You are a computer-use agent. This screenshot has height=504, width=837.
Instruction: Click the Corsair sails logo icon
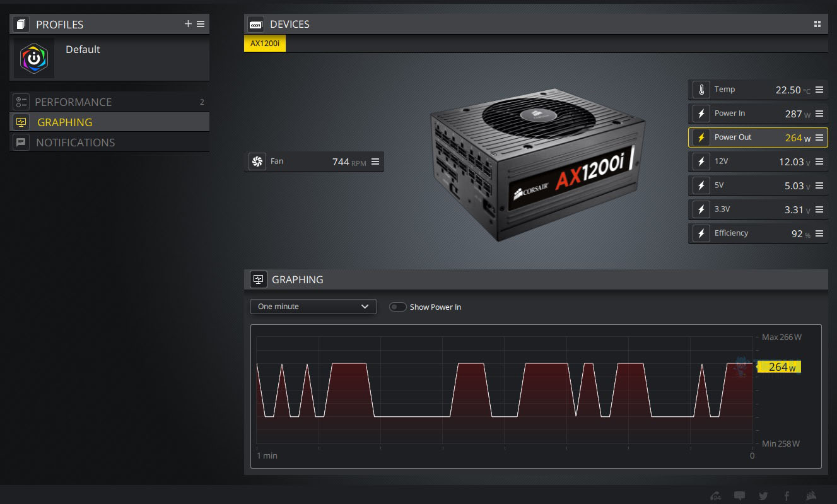tap(811, 496)
